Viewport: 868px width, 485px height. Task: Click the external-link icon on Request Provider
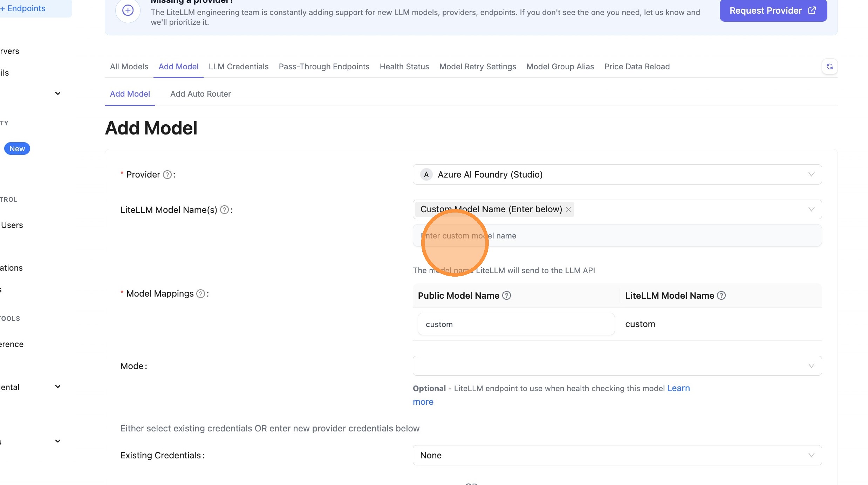(x=812, y=11)
